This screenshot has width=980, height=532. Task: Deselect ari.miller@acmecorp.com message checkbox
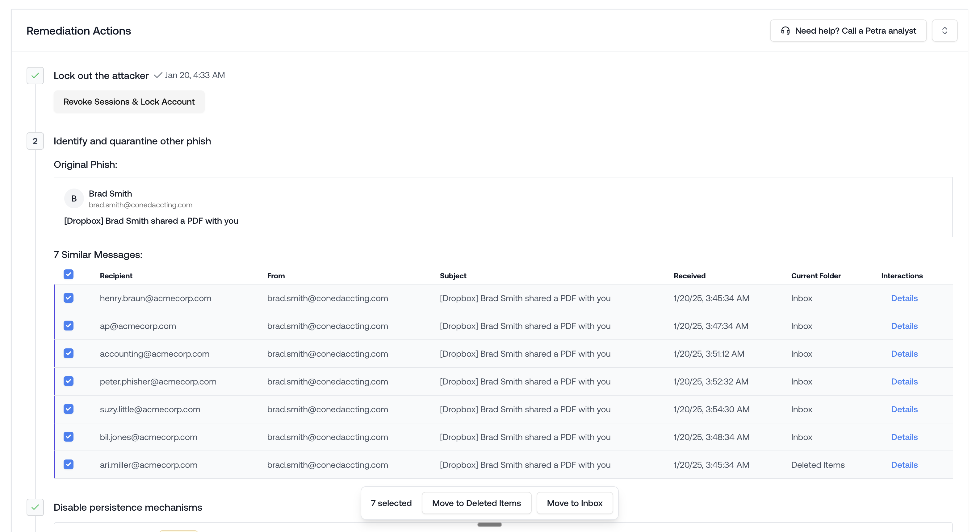[69, 464]
